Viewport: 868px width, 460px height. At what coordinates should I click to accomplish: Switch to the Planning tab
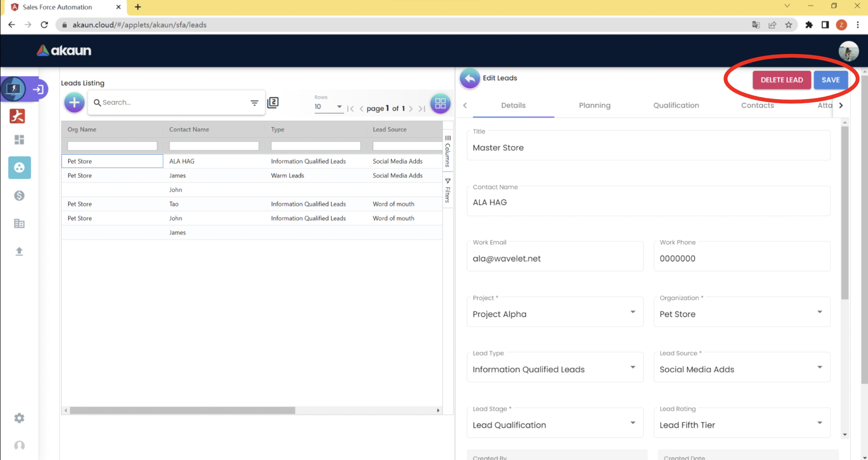click(594, 105)
